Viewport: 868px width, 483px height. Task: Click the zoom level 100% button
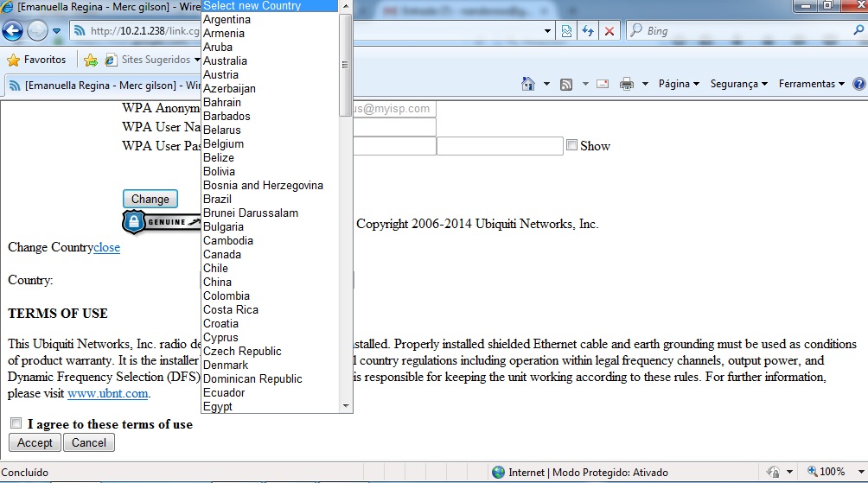click(826, 472)
